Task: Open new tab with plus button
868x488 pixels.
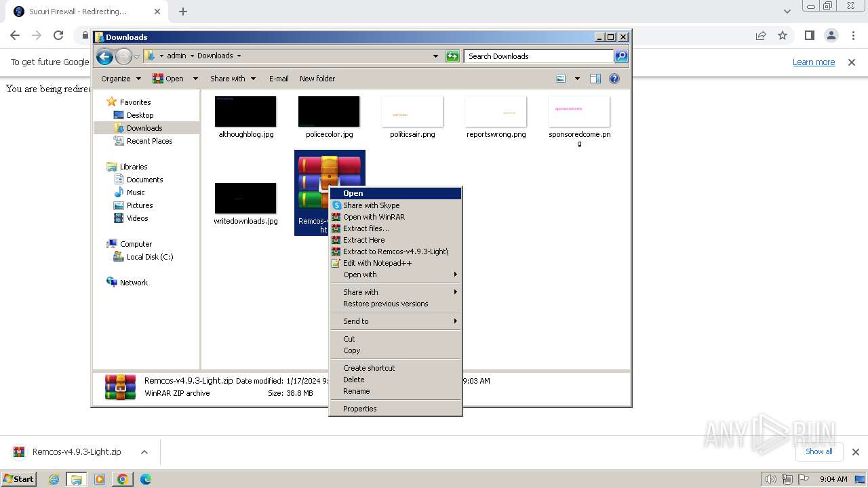Action: (183, 12)
